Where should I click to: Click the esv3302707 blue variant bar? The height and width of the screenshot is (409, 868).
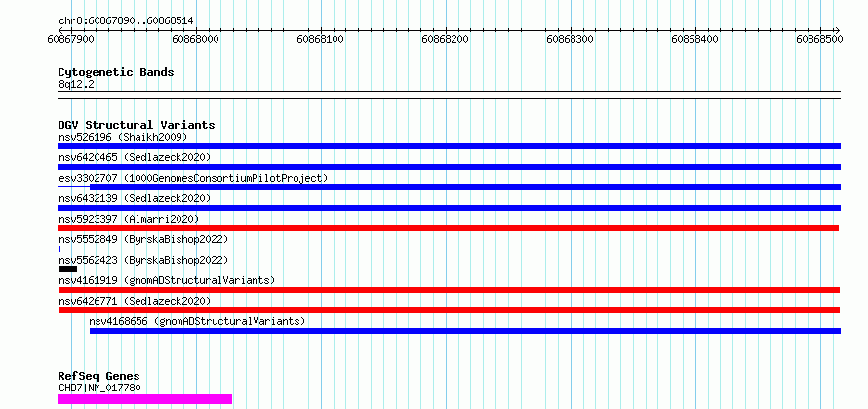coord(465,187)
